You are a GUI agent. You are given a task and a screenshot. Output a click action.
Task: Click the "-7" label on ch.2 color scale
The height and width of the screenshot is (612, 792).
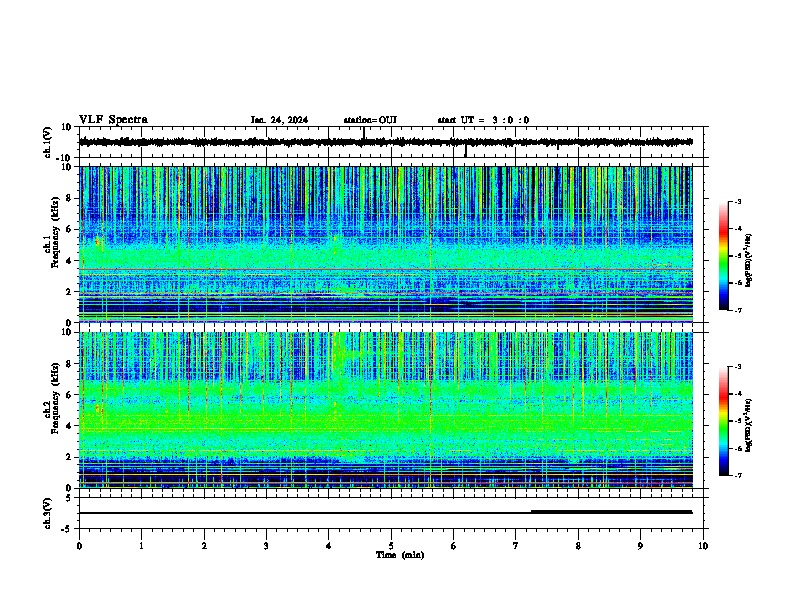(x=737, y=475)
